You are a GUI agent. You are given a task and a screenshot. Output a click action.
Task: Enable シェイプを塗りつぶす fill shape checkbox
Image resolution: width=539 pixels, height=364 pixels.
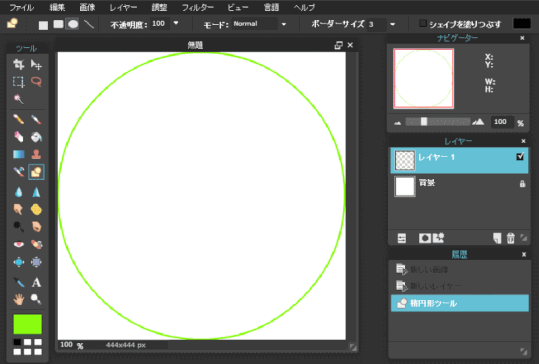pyautogui.click(x=423, y=23)
